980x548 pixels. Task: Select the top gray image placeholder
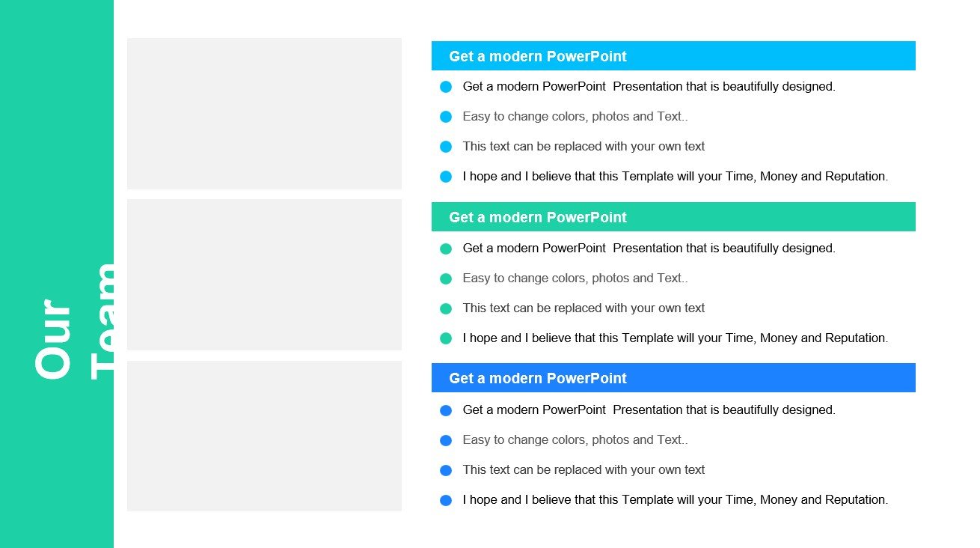point(264,114)
